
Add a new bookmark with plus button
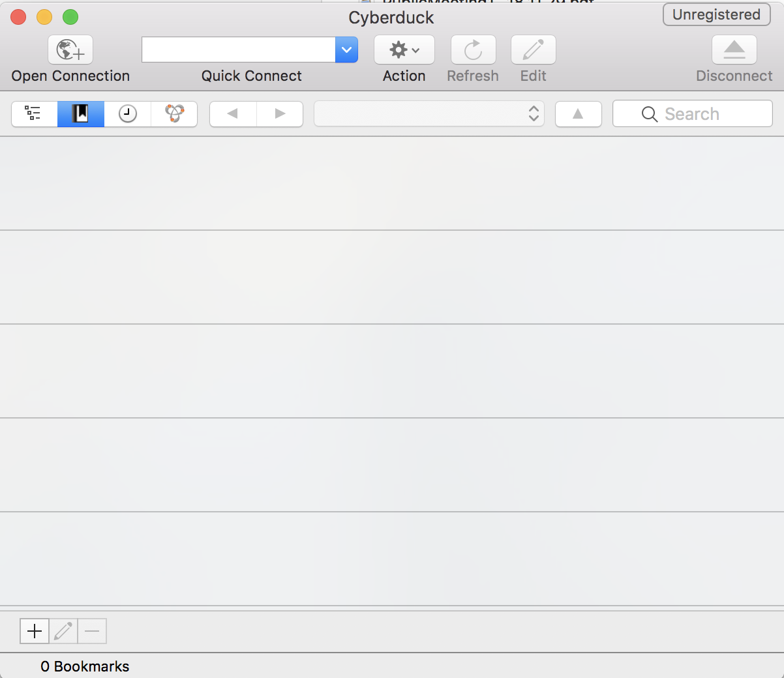point(35,631)
